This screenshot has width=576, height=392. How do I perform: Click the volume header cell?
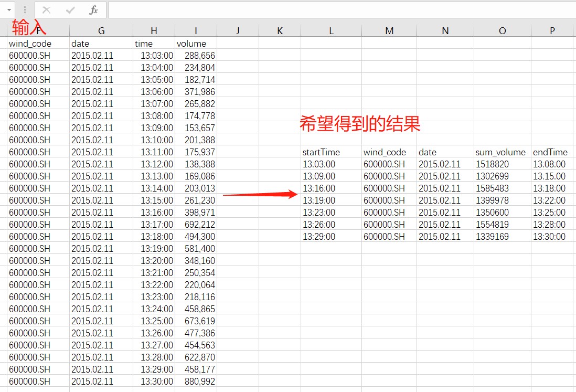coord(195,44)
